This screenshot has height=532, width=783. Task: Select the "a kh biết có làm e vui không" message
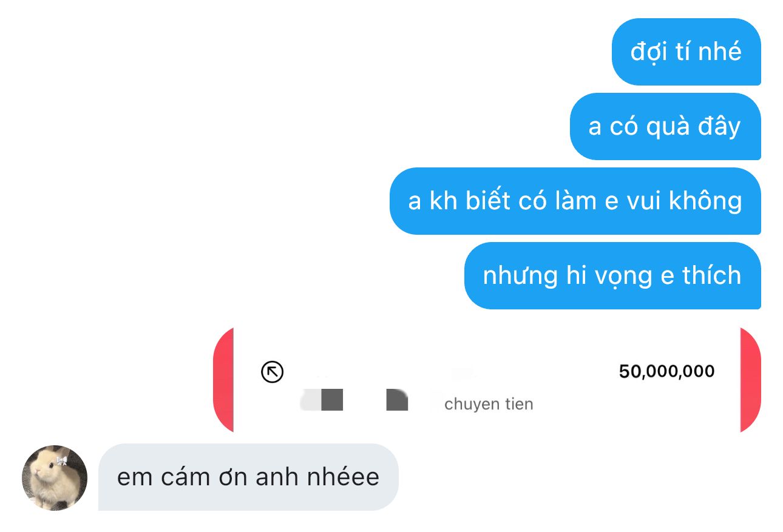coord(575,201)
